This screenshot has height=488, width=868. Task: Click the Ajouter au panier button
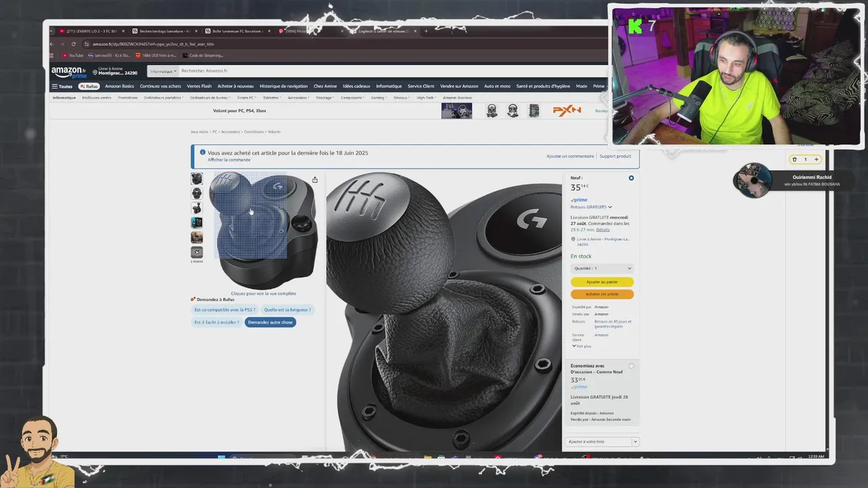(602, 282)
